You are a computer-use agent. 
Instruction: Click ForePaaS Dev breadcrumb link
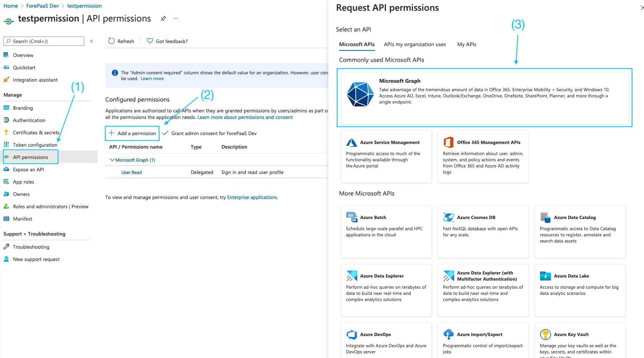(42, 6)
